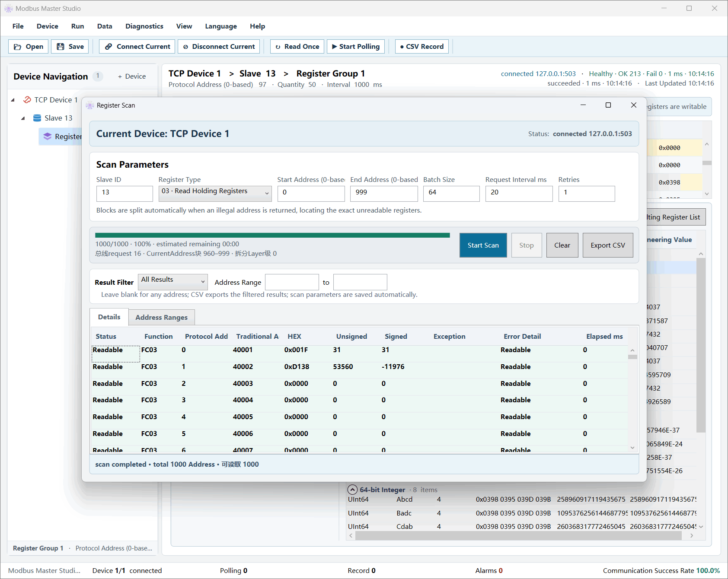Click the Slave 13 database icon
728x579 pixels.
[37, 118]
